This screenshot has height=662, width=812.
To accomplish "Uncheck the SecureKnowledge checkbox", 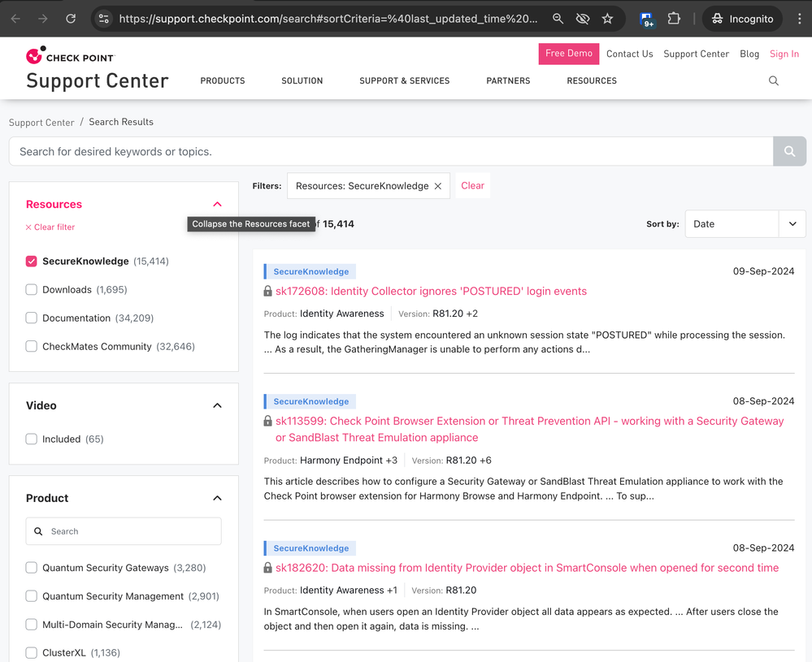I will click(x=32, y=262).
